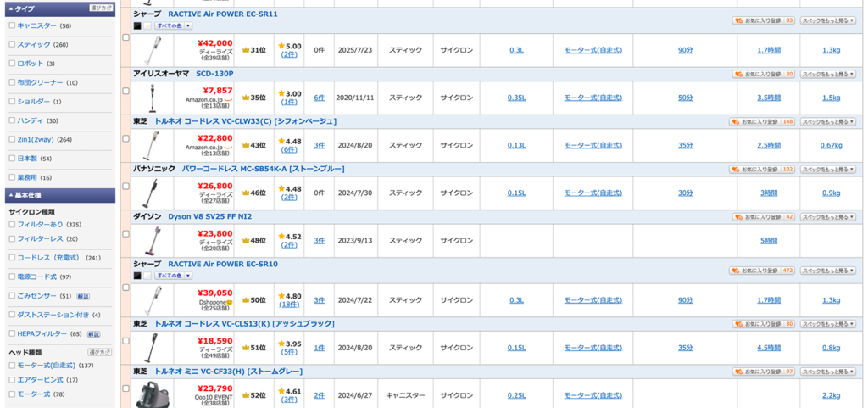Open the 選び方 guide in タイプ header
Viewport: 868px width, 408px height.
tap(101, 8)
